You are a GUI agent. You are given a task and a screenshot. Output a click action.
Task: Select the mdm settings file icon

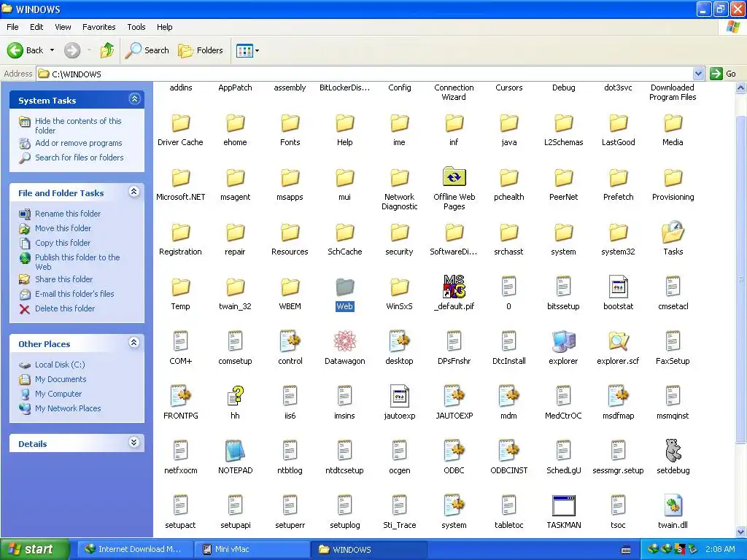click(508, 396)
